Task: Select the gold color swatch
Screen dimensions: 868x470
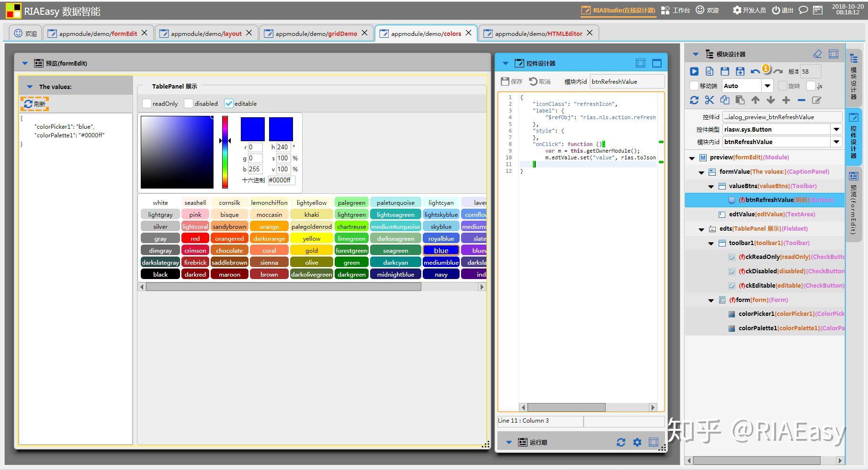Action: pos(311,250)
